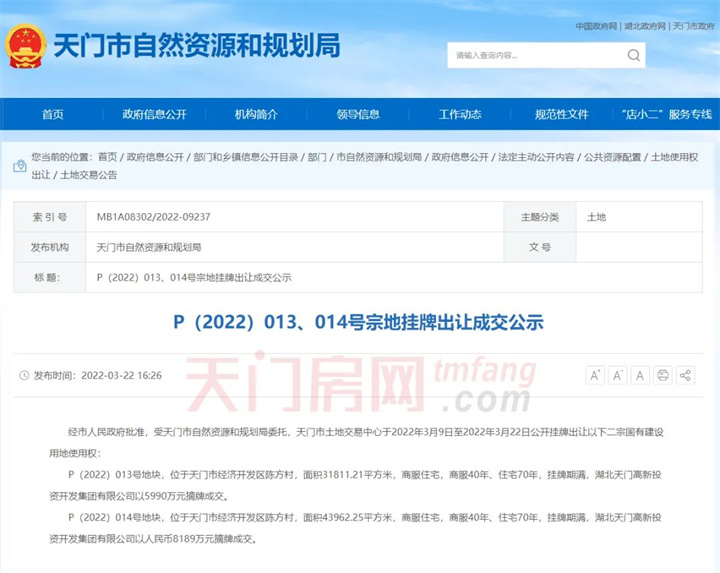The width and height of the screenshot is (720, 573).
Task: Visit the 湖北政府网 top link
Action: pos(644,26)
